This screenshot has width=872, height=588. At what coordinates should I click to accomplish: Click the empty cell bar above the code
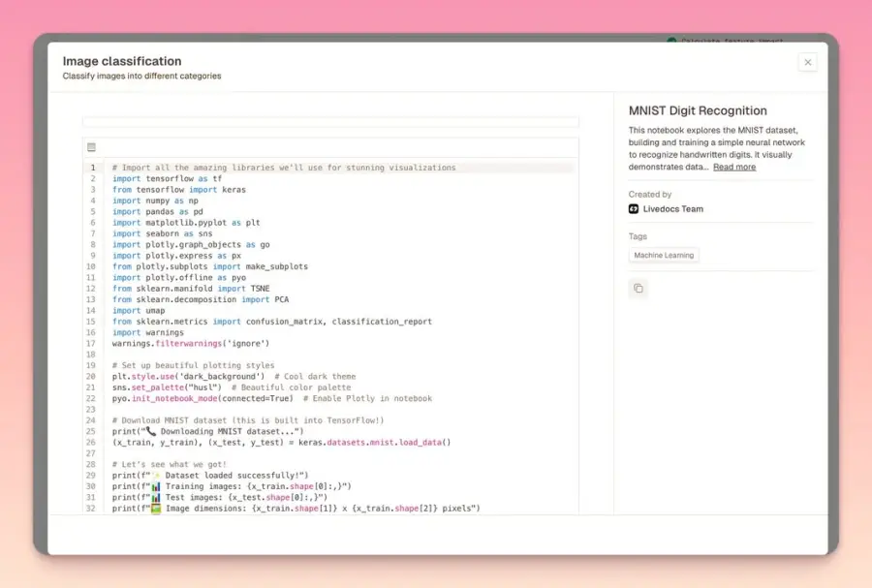(330, 122)
